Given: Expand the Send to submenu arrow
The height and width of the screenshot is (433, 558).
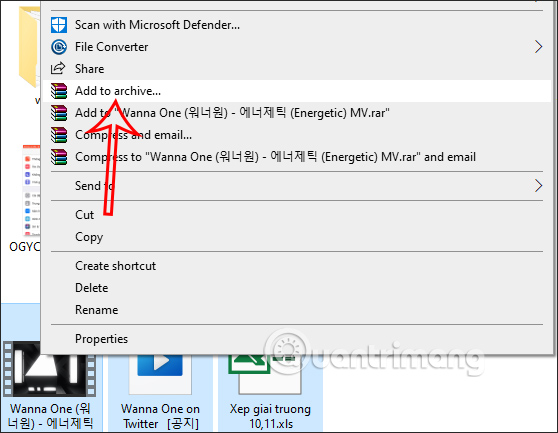Looking at the screenshot, I should tap(538, 186).
